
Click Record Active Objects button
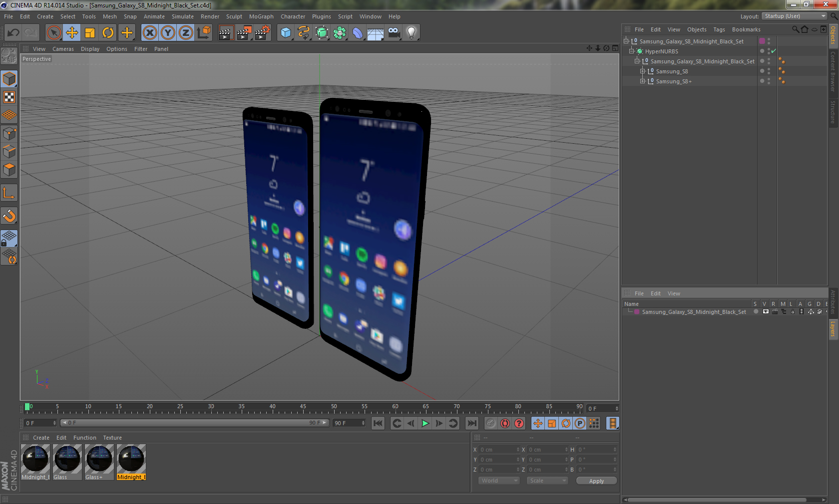click(491, 423)
